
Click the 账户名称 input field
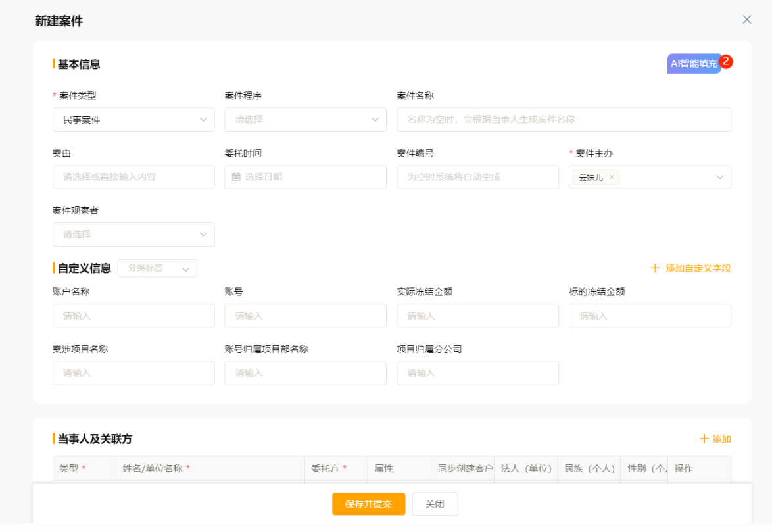coord(133,316)
